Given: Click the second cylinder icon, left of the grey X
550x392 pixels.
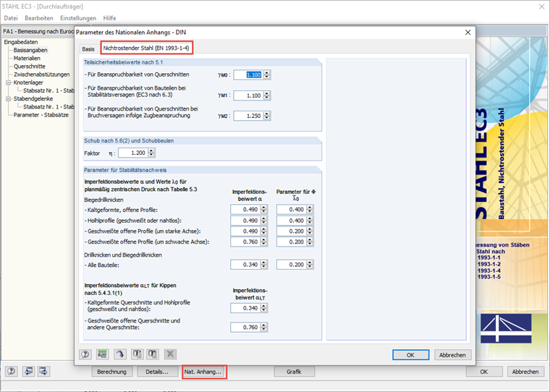Looking at the screenshot, I should click(x=153, y=354).
